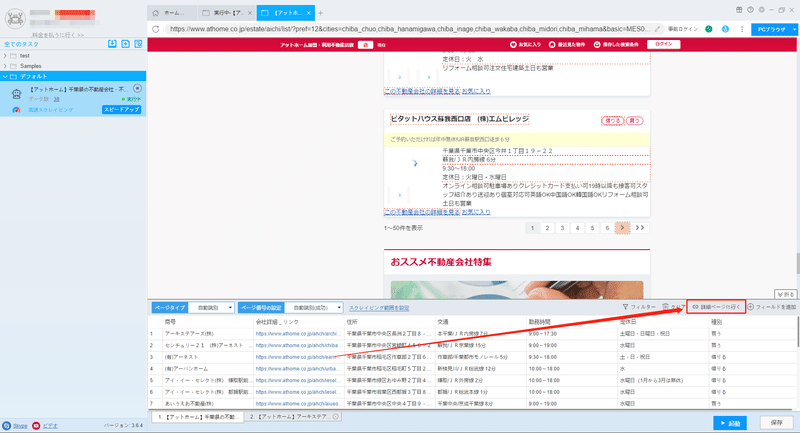The width and height of the screenshot is (800, 433).
Task: Click the 事前ログイン button
Action: [683, 29]
